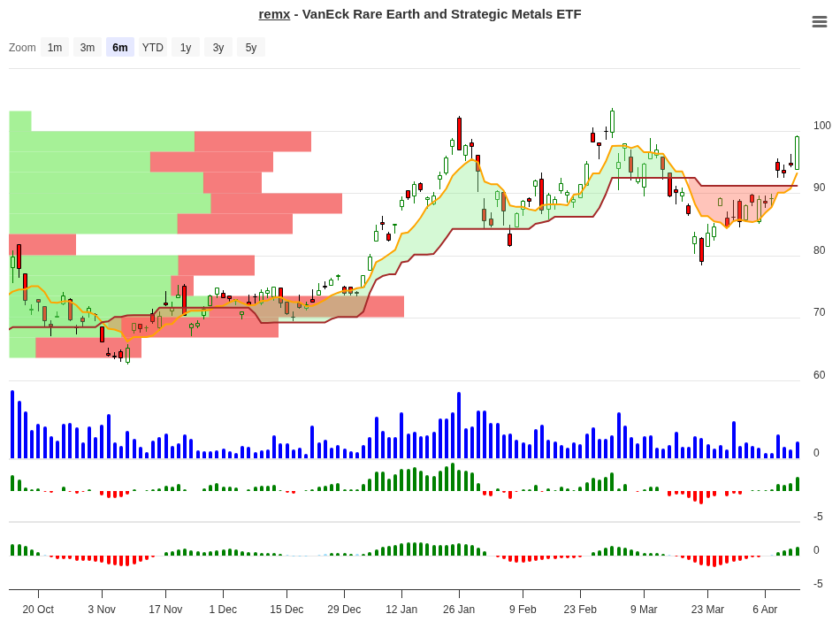
Task: Select the 6m zoom button
Action: [x=120, y=47]
